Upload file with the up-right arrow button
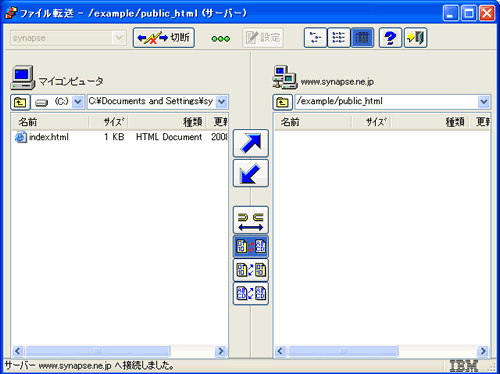 (x=251, y=143)
